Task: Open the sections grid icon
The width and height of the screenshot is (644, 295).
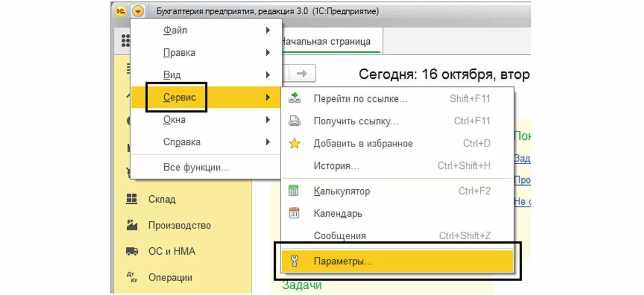Action: tap(126, 41)
